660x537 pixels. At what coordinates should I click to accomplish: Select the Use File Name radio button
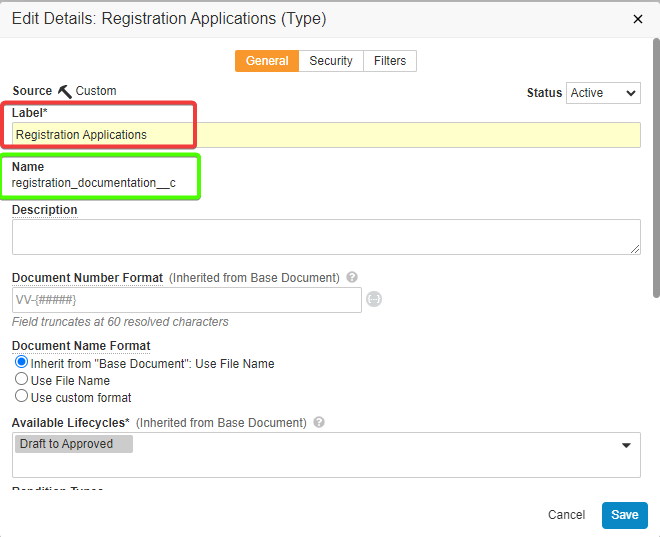[x=21, y=380]
